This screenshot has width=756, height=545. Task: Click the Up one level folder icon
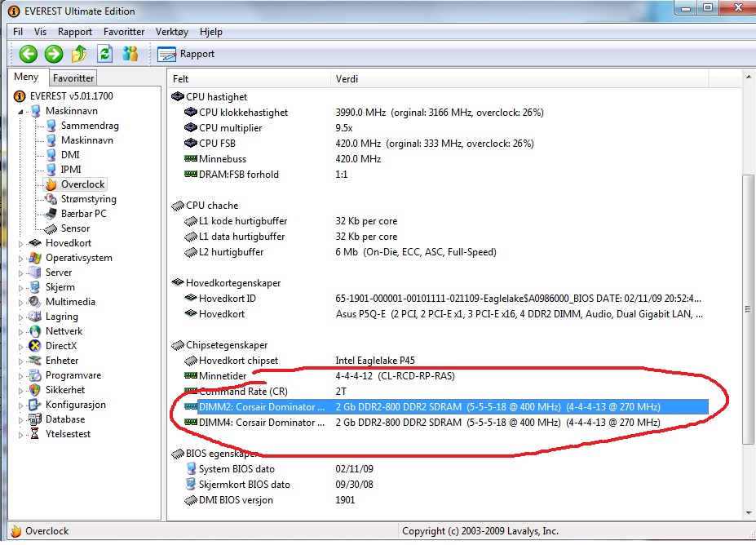point(79,54)
